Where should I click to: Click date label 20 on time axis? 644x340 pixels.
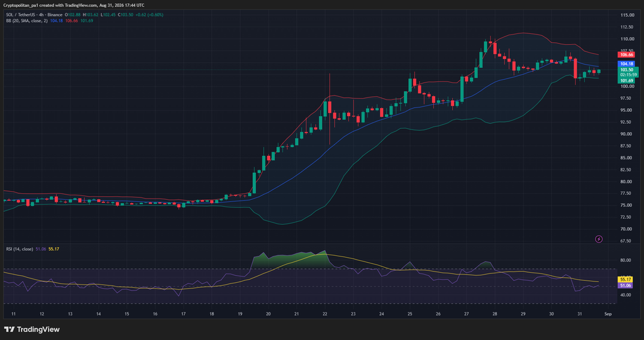tap(268, 314)
